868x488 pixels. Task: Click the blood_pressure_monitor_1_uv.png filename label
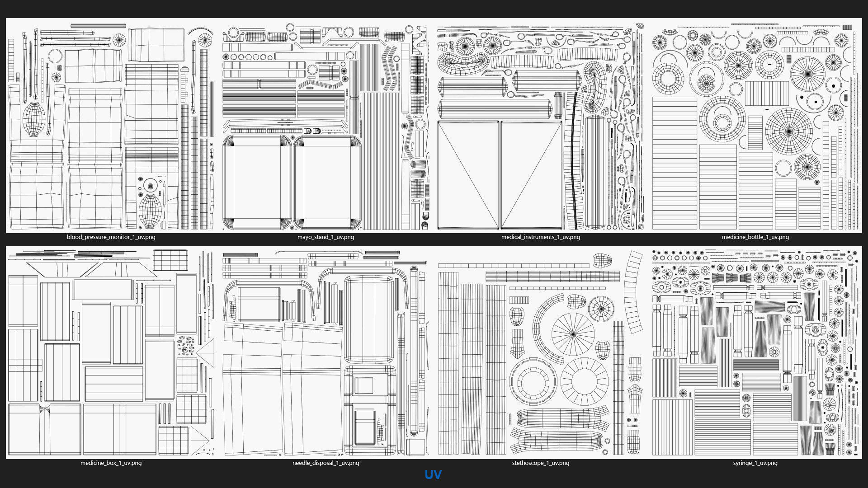click(111, 237)
